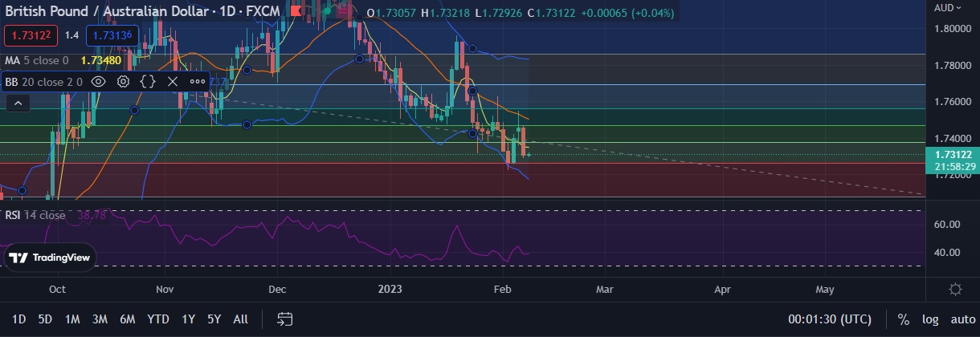Image resolution: width=980 pixels, height=337 pixels.
Task: Toggle log scale mode
Action: [x=930, y=319]
